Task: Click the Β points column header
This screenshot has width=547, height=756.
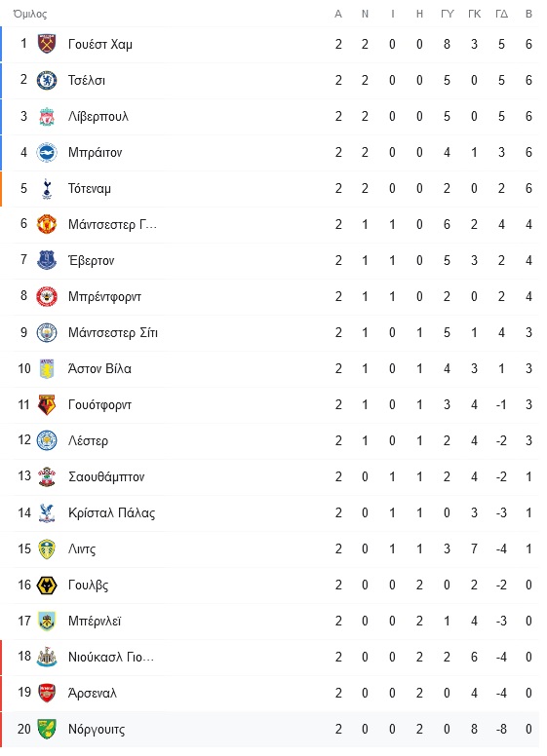Action: point(528,14)
